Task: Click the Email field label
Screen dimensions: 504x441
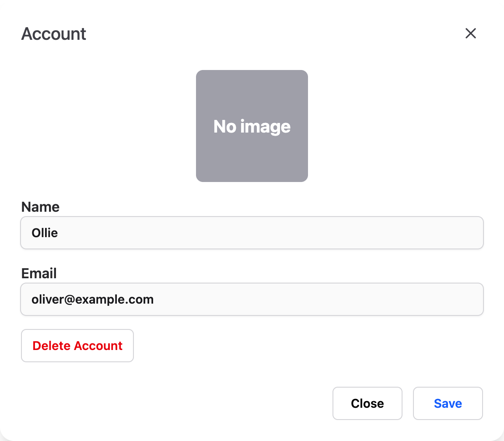Action: [x=39, y=273]
